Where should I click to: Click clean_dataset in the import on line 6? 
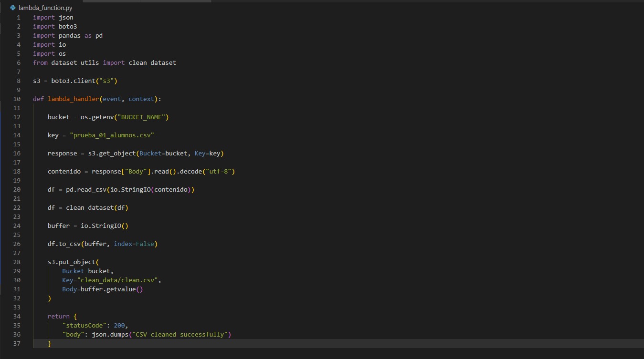tap(152, 63)
